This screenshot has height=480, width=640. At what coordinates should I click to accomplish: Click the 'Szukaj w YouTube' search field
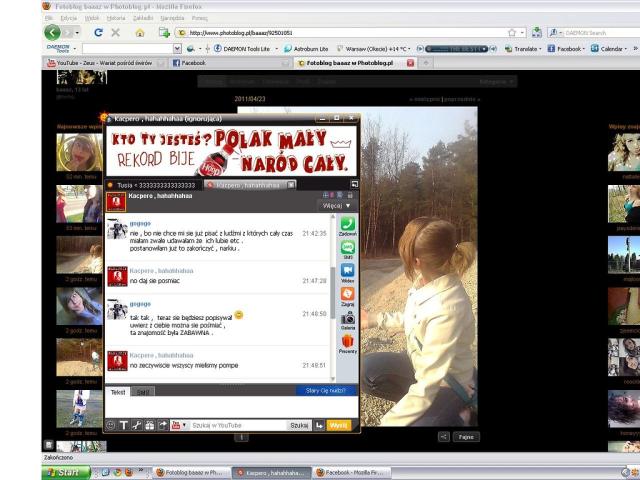tap(238, 425)
